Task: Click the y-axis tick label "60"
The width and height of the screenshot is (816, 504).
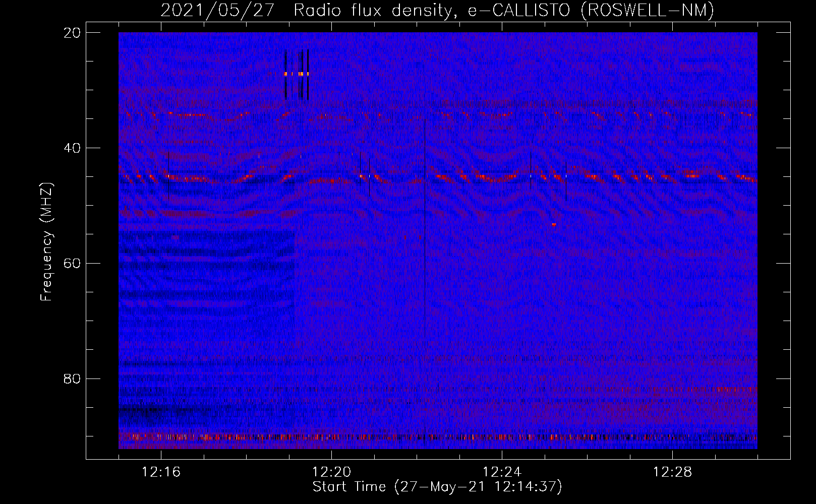Action: [73, 264]
